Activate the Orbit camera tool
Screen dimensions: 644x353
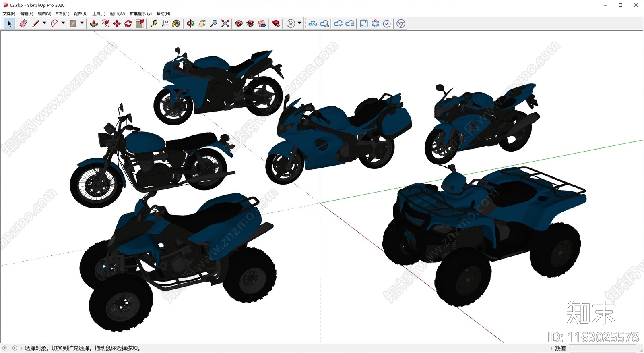191,24
